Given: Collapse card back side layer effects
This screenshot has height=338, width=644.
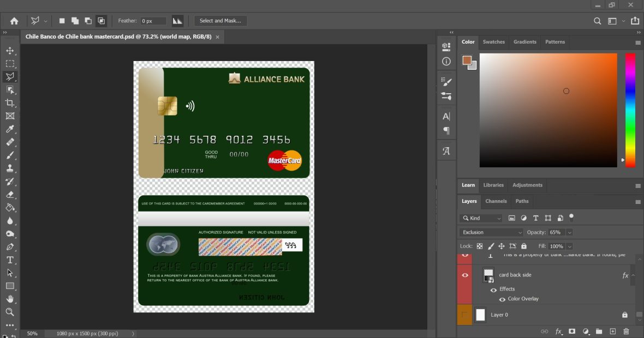Looking at the screenshot, I should pyautogui.click(x=633, y=275).
